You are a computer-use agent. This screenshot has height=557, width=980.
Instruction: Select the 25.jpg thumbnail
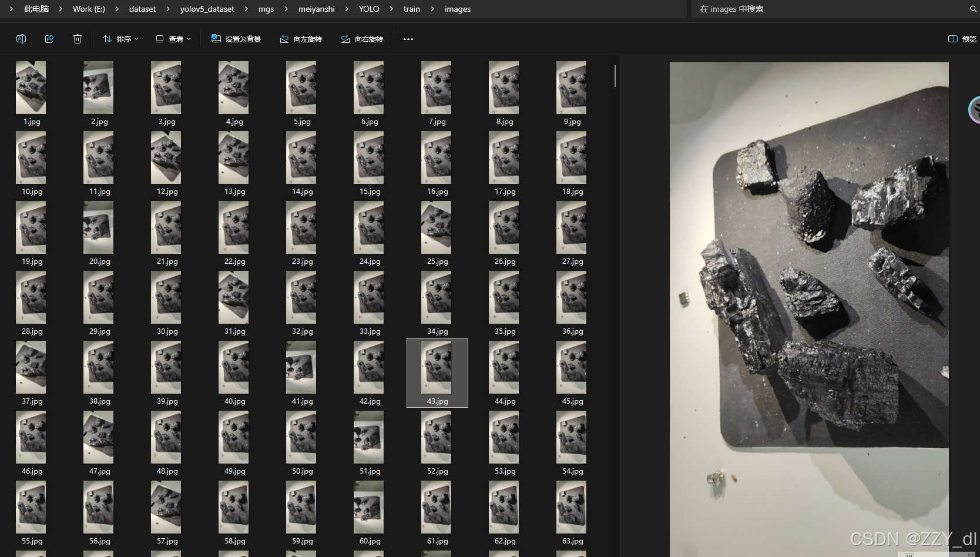(x=436, y=227)
